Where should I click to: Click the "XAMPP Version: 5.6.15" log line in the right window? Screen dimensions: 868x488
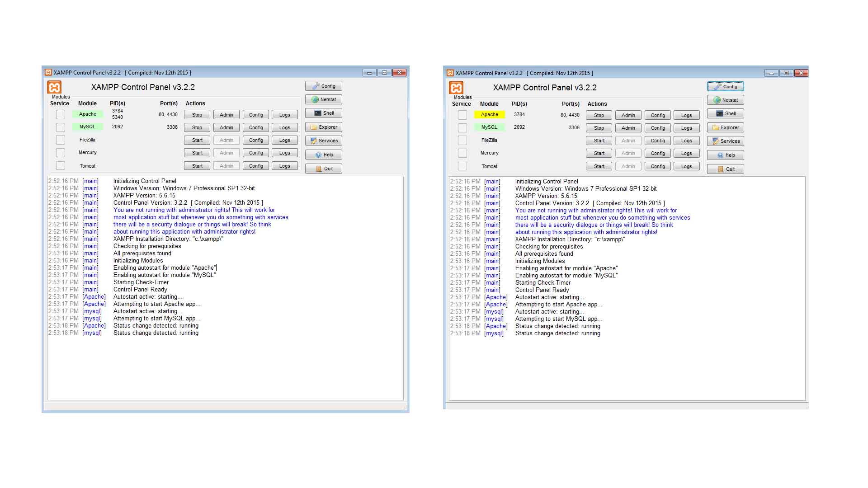[546, 196]
